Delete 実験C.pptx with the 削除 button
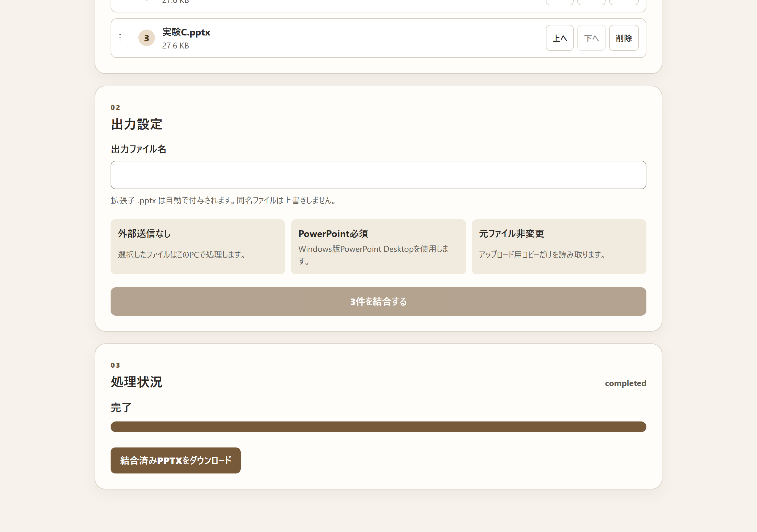The image size is (757, 532). [624, 38]
